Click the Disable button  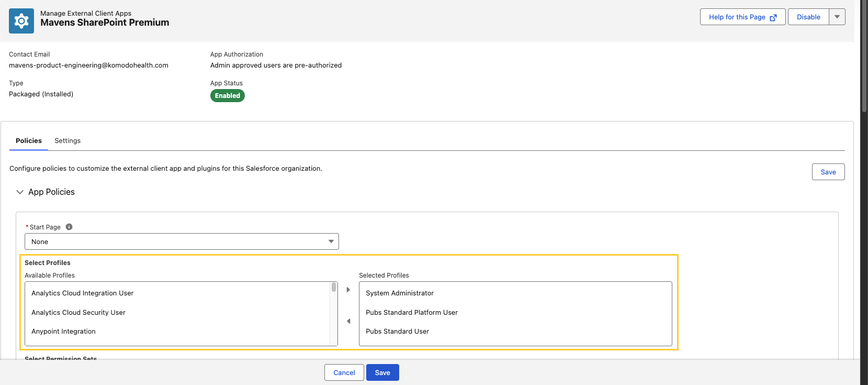pyautogui.click(x=808, y=17)
